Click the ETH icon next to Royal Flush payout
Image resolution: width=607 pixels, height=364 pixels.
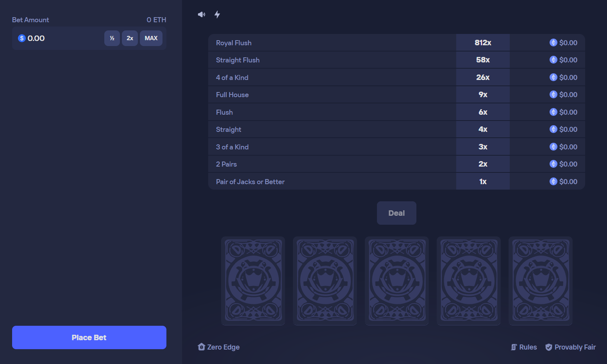pyautogui.click(x=553, y=43)
